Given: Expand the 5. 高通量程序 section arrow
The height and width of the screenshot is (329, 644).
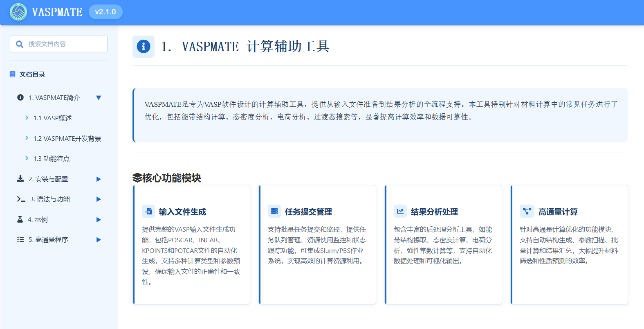Looking at the screenshot, I should point(99,240).
